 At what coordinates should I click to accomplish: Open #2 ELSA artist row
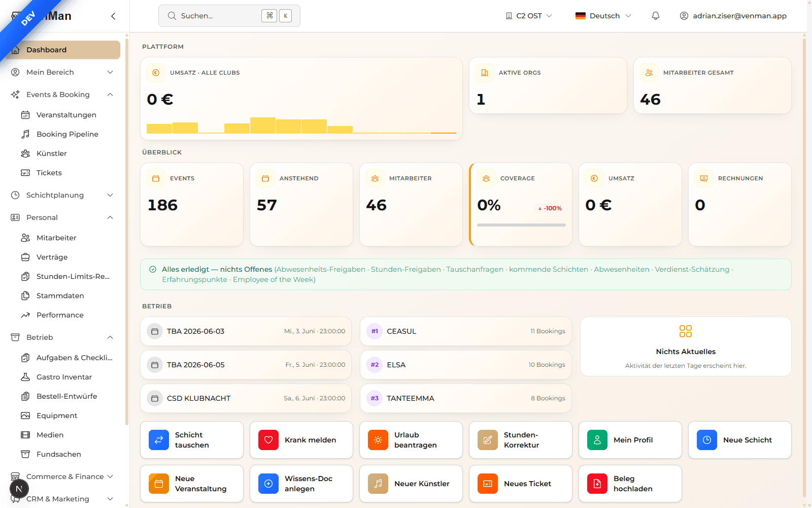pyautogui.click(x=466, y=365)
